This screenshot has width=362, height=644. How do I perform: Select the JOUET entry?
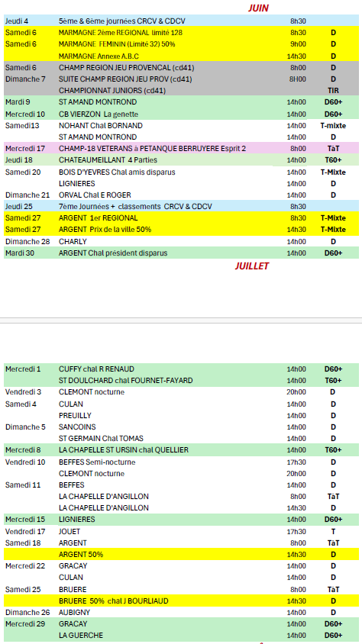(x=69, y=532)
